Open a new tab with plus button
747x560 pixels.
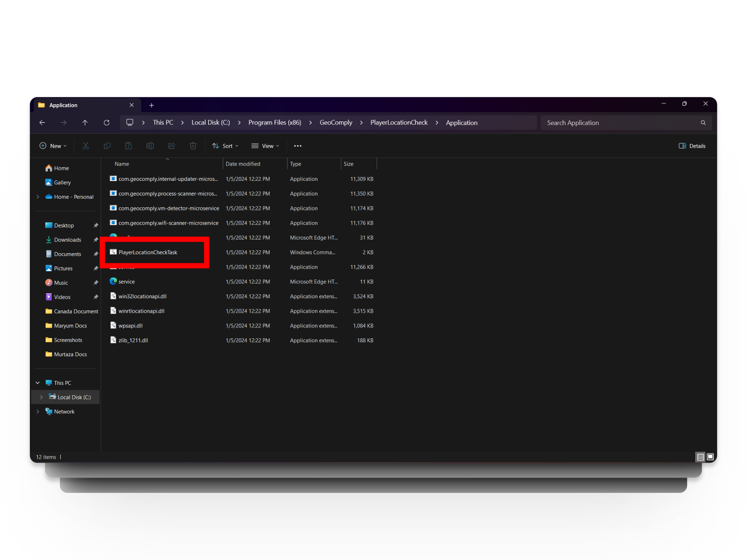(152, 105)
